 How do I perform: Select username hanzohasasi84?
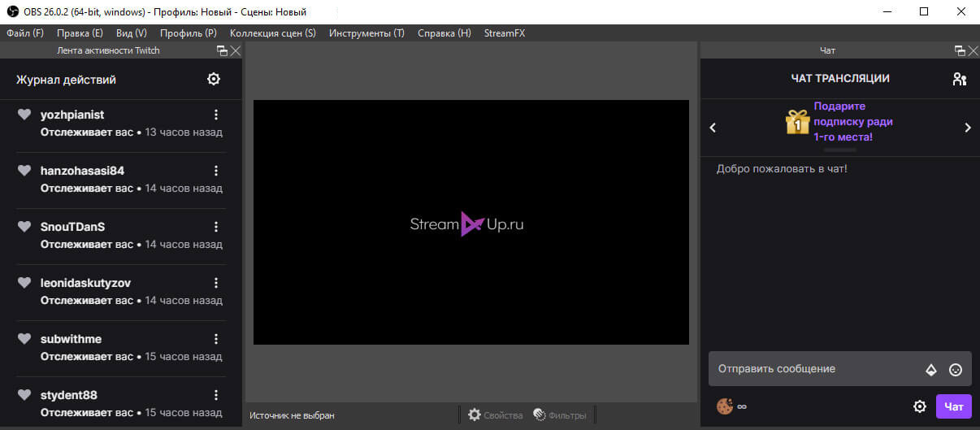point(82,171)
